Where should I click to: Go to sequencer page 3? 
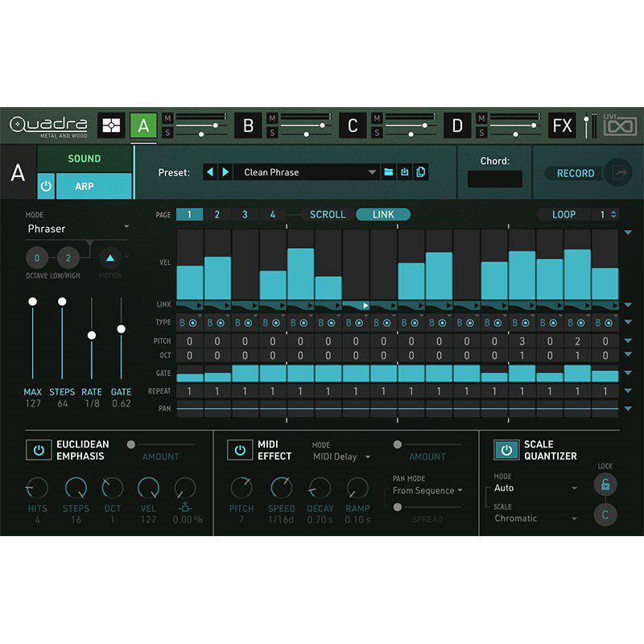tap(245, 214)
